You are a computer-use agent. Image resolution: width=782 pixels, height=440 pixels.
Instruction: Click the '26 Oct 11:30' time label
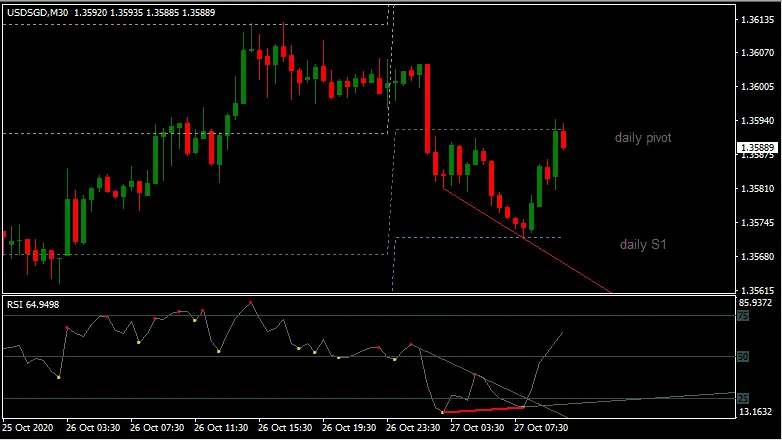(x=221, y=428)
